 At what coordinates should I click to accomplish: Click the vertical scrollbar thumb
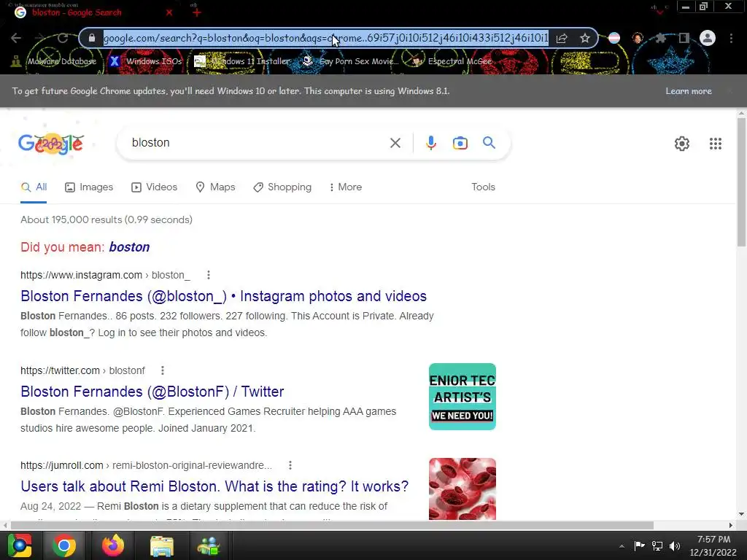741,182
